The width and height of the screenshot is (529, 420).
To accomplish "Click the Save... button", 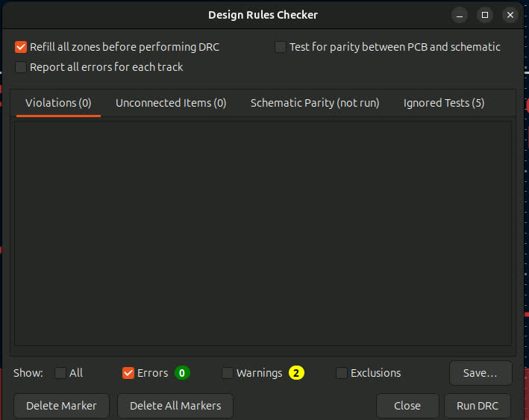I will coord(481,373).
